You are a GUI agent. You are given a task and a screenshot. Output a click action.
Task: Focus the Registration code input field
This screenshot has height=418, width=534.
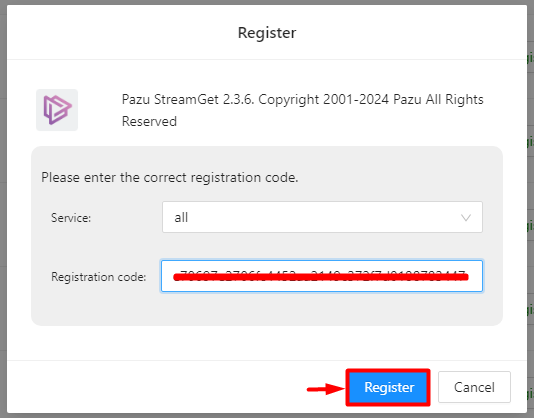pyautogui.click(x=322, y=276)
